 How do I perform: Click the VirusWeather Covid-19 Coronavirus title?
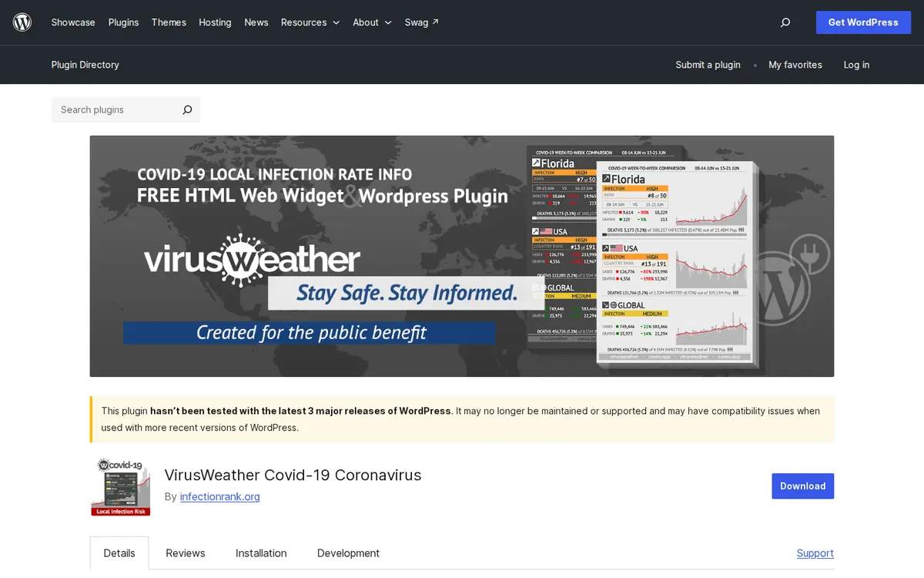(x=293, y=475)
